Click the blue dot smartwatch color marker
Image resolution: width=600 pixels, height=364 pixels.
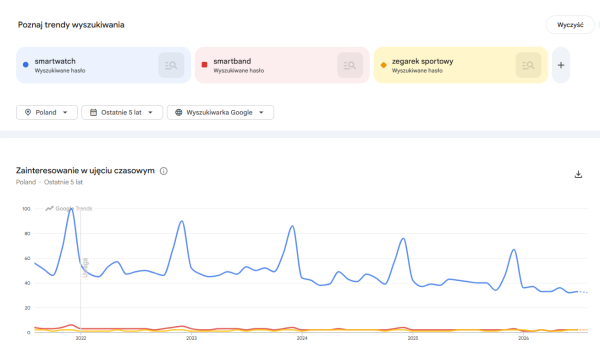26,65
